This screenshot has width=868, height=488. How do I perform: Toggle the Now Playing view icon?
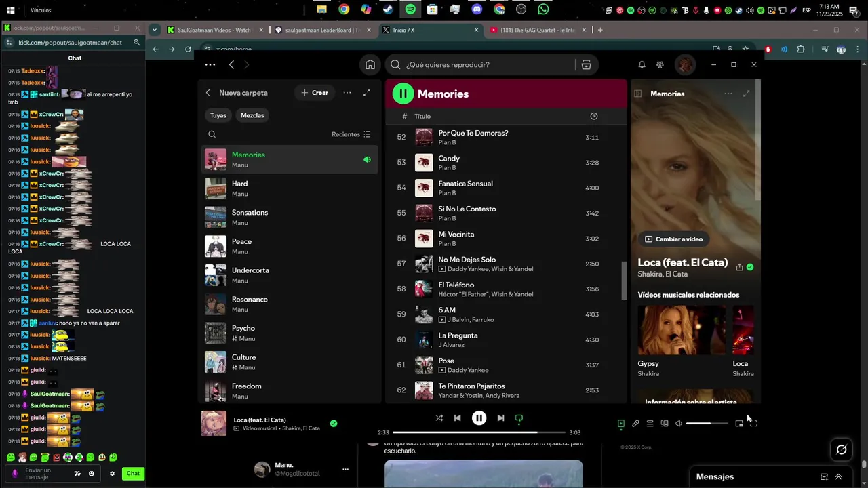pyautogui.click(x=621, y=424)
